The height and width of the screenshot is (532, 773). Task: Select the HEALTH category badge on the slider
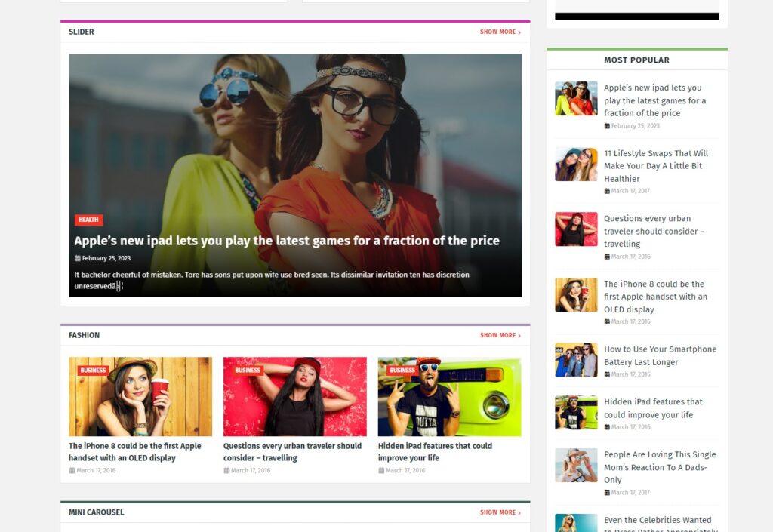pos(88,220)
